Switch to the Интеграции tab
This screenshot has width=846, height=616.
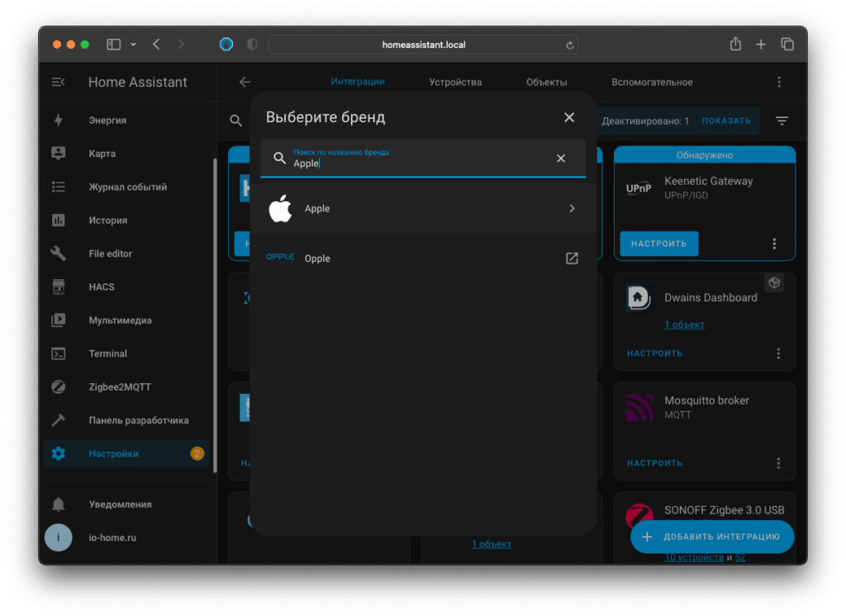[x=358, y=82]
